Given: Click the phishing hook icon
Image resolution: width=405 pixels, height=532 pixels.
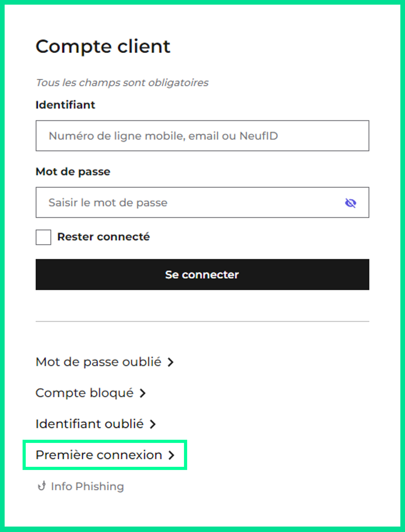Looking at the screenshot, I should click(42, 486).
